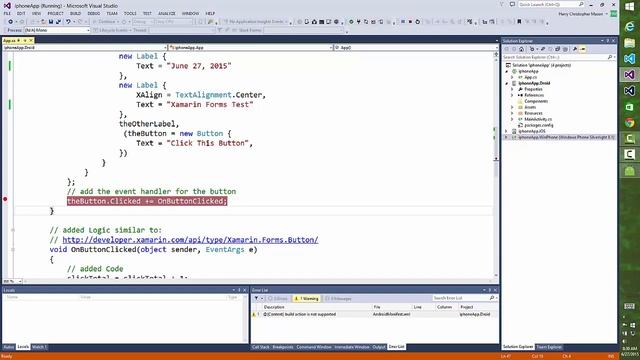Open File Explorer from the taskbar
The width and height of the screenshot is (640, 360).
pyautogui.click(x=629, y=43)
